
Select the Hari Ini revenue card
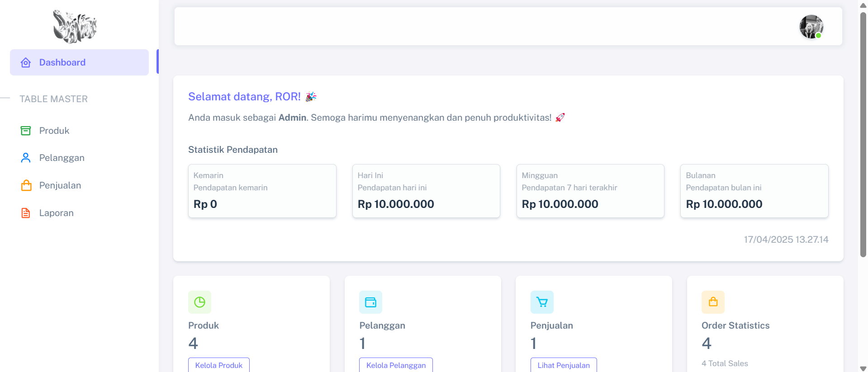[426, 191]
